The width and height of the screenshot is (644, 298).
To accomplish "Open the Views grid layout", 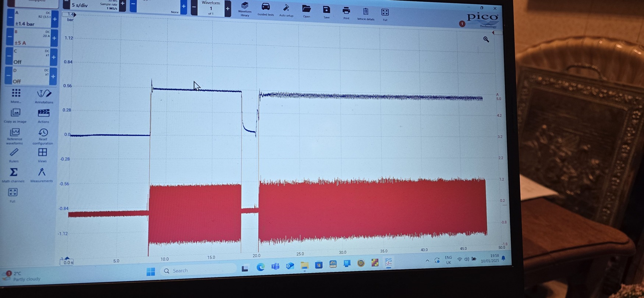I will click(x=42, y=155).
